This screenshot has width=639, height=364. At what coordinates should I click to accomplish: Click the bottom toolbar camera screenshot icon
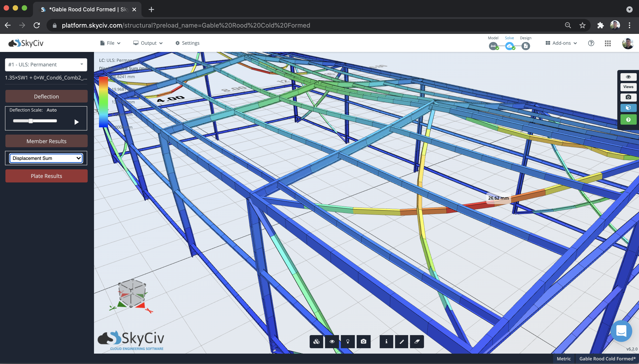(363, 341)
